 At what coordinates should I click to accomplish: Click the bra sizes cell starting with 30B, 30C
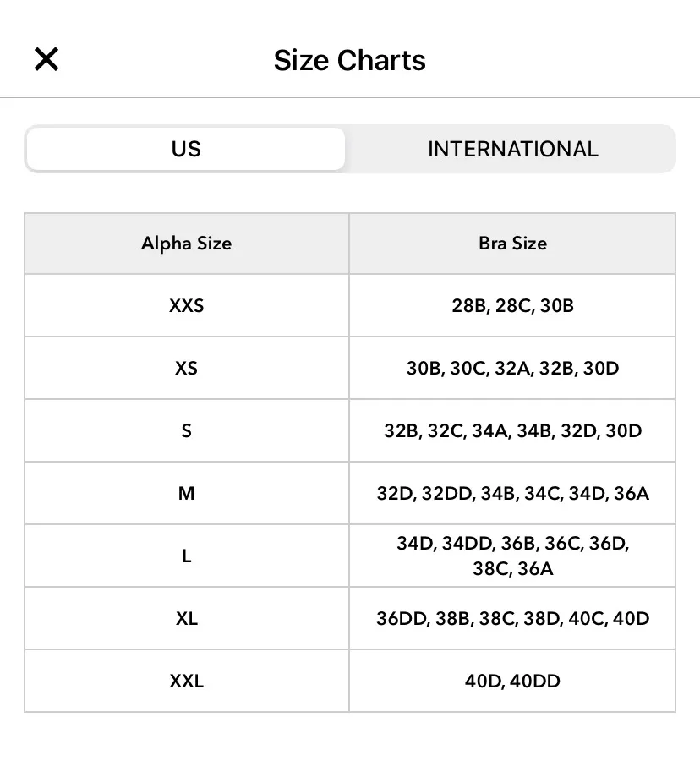pos(512,368)
